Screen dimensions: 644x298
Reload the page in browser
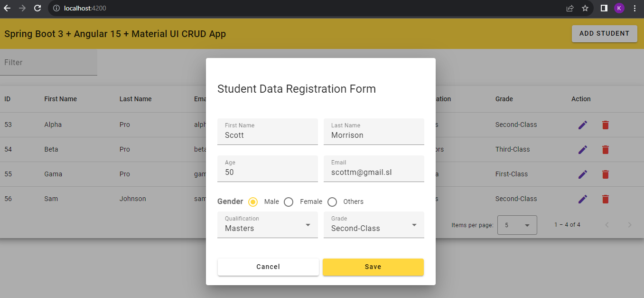click(x=37, y=8)
